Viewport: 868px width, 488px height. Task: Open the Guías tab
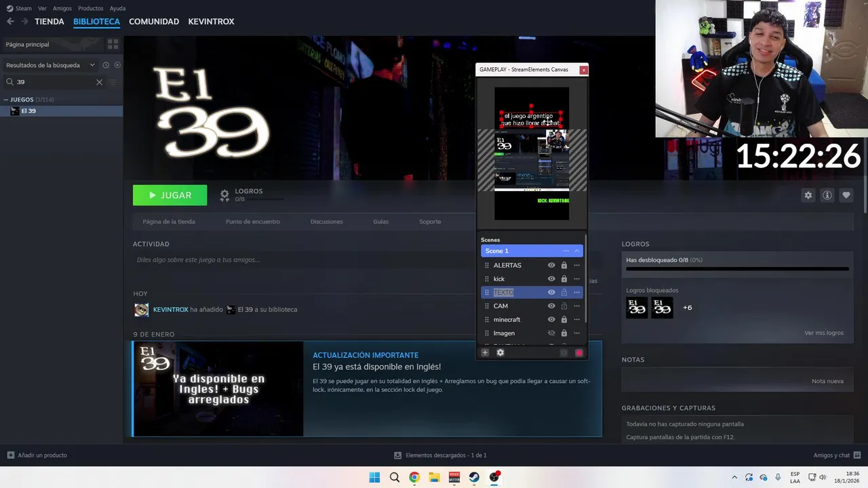[x=380, y=222]
